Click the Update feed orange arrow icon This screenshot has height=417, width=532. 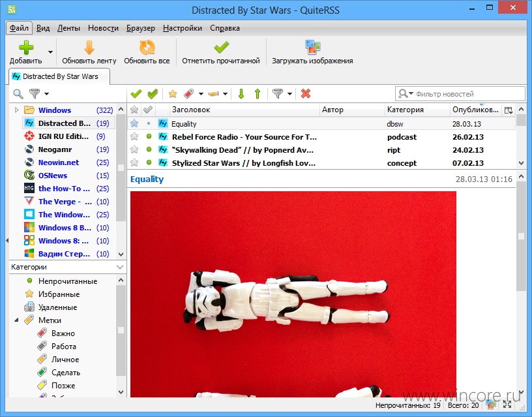[x=89, y=48]
